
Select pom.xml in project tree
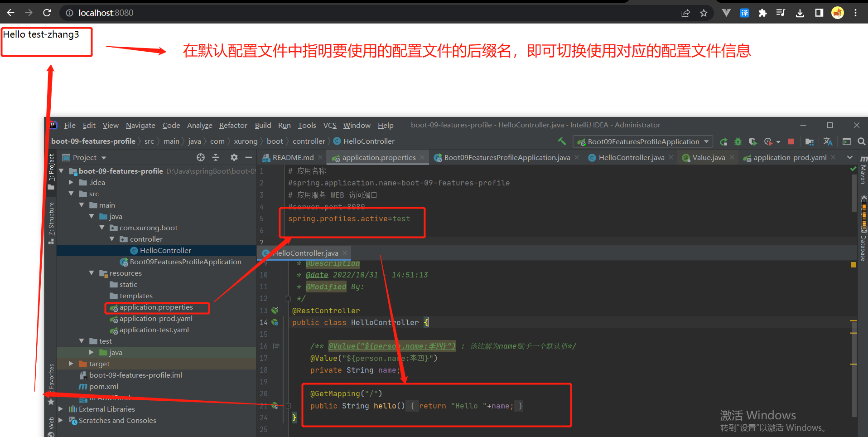click(x=103, y=386)
